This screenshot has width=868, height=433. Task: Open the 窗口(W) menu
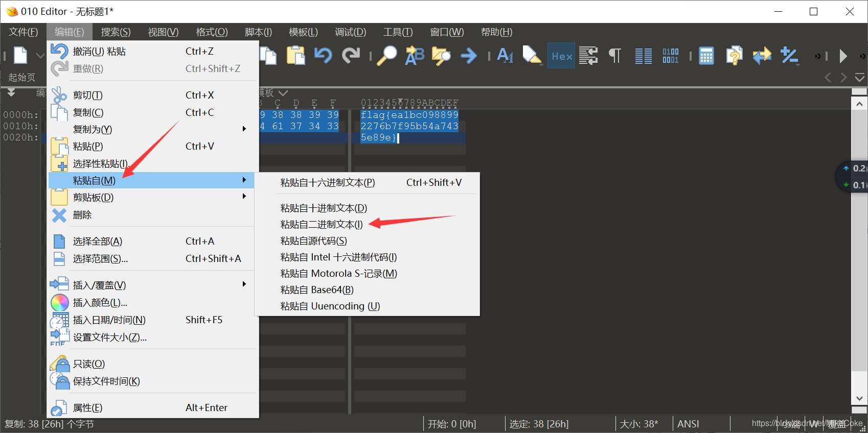click(447, 32)
